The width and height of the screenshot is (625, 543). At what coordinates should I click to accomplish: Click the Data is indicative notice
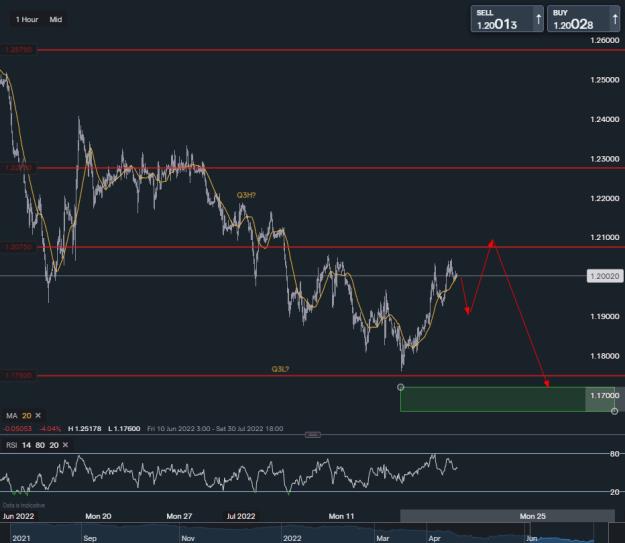coord(24,505)
